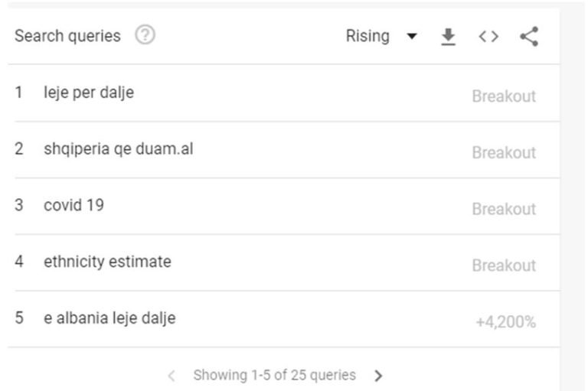
Task: Go to previous page of queries
Action: point(171,376)
